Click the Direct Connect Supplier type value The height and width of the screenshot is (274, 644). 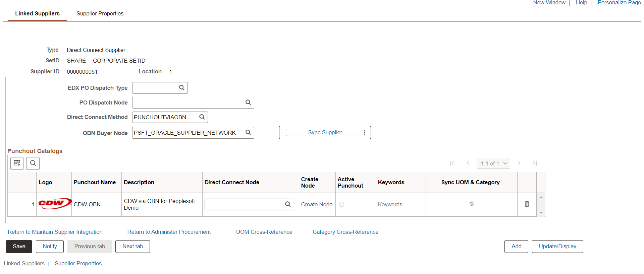[x=96, y=50]
